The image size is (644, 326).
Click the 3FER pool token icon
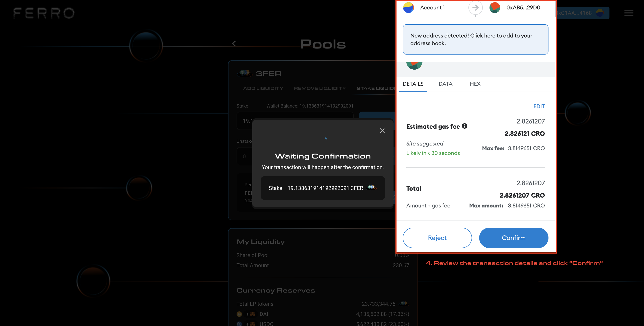coord(244,73)
